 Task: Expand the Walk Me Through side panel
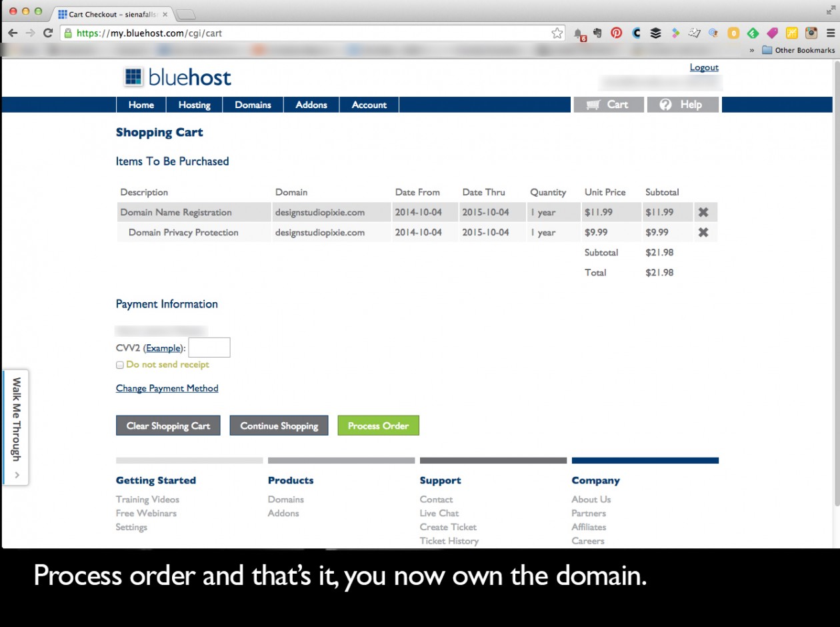[15, 427]
